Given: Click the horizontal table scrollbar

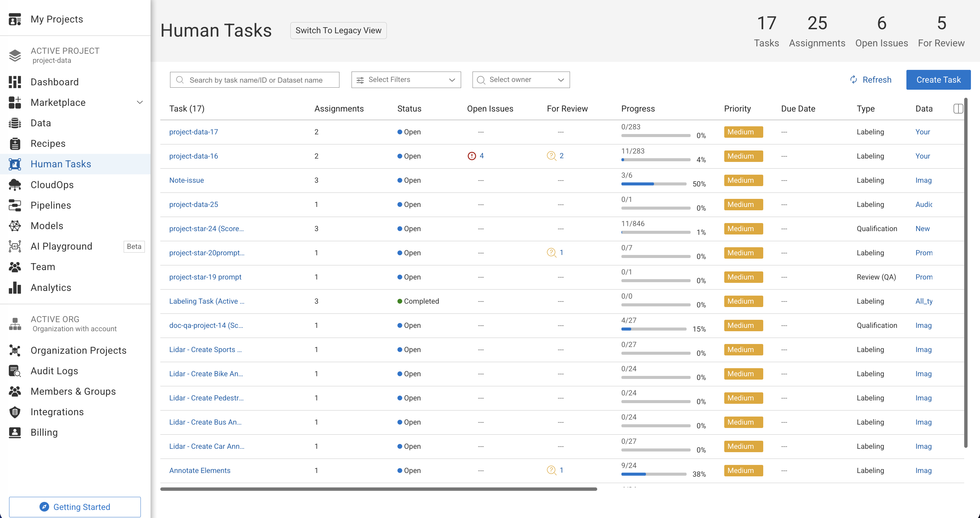Looking at the screenshot, I should [378, 489].
